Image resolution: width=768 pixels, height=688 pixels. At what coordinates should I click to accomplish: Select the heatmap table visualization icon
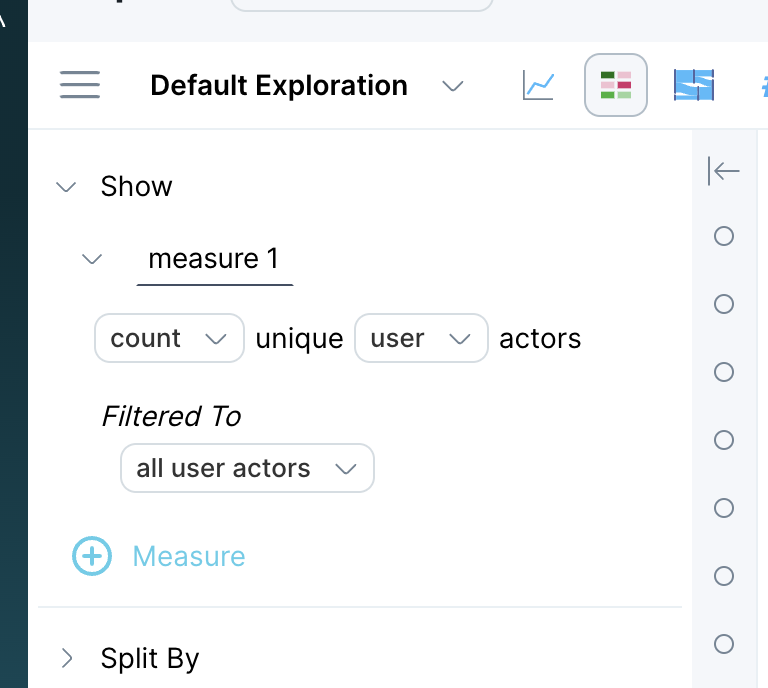point(616,85)
